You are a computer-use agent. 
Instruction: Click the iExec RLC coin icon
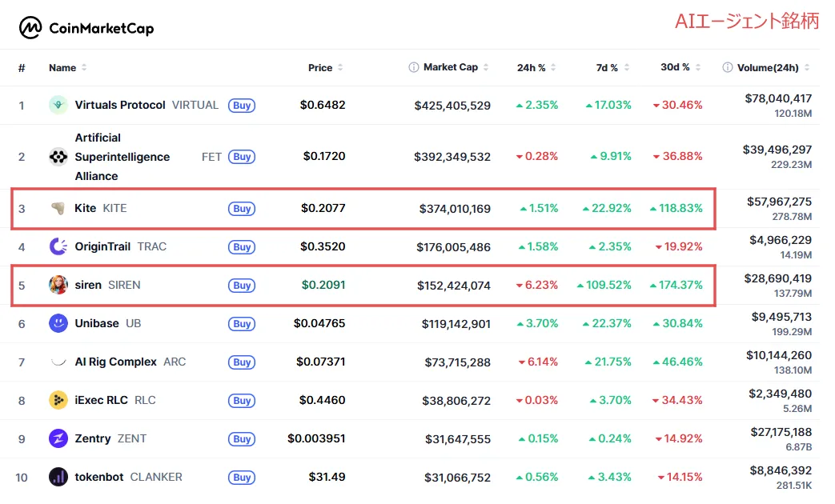click(58, 400)
